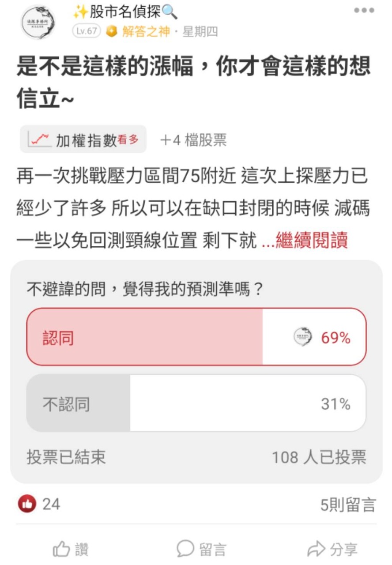Click the 24 likes count
The width and height of the screenshot is (392, 565).
coord(51,504)
